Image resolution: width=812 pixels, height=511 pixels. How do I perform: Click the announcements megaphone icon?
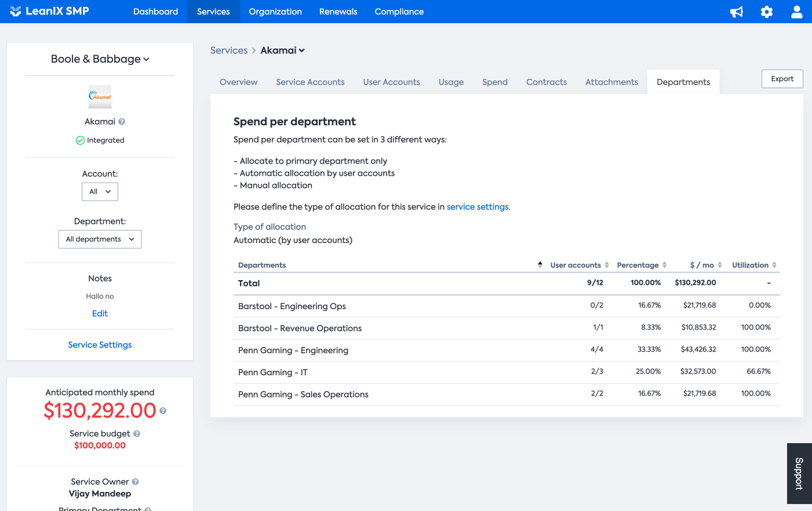coord(737,12)
